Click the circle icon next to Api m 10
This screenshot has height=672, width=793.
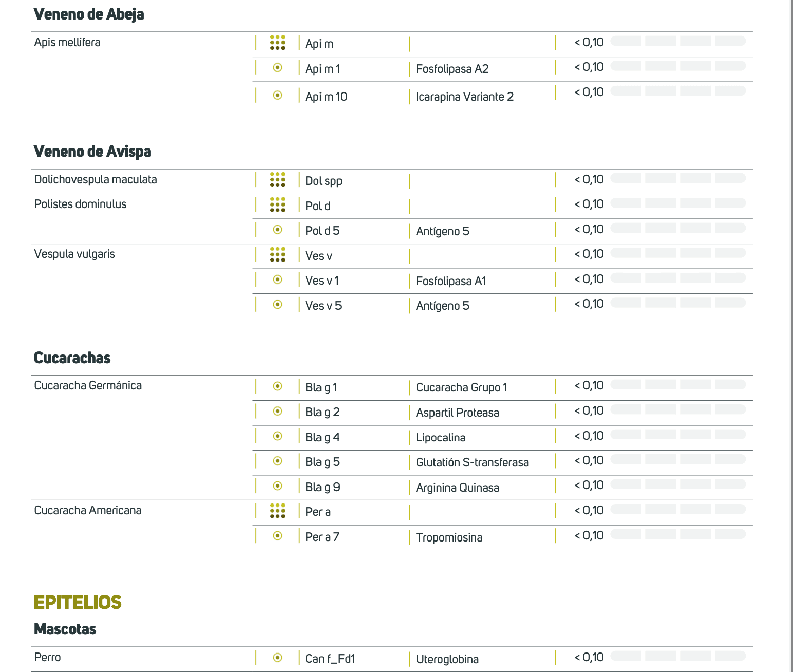(x=277, y=95)
